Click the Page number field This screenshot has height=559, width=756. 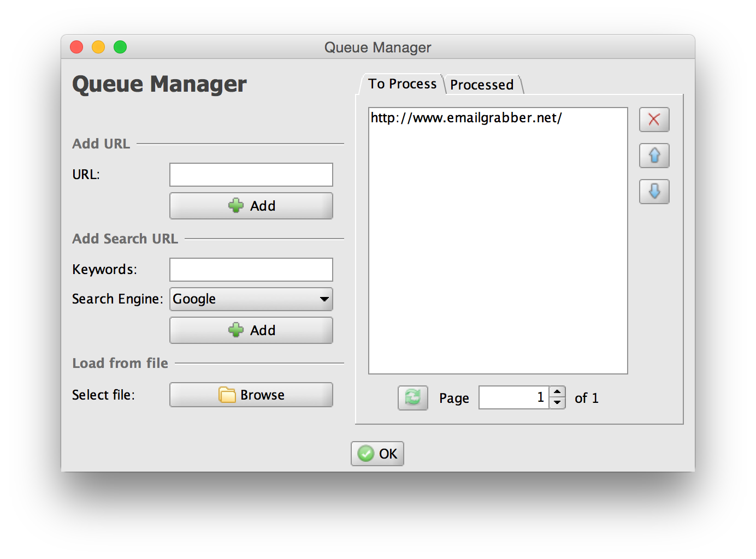(x=514, y=397)
